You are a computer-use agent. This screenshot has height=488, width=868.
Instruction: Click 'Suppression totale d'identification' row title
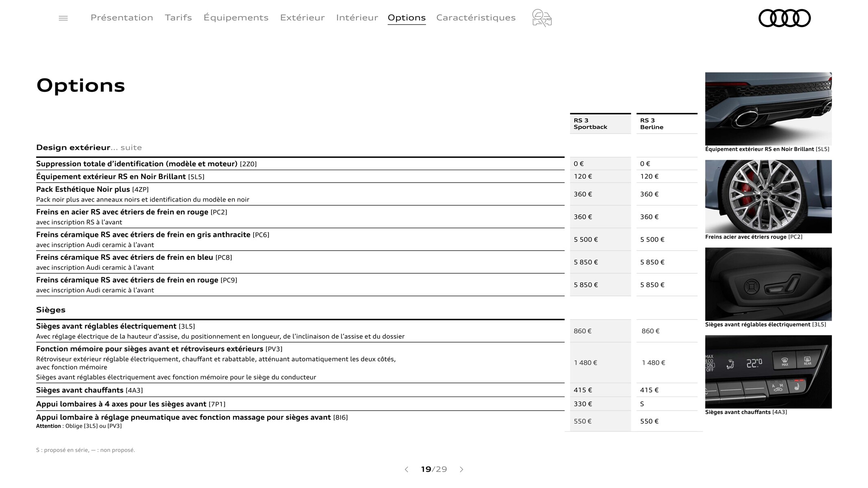[146, 164]
